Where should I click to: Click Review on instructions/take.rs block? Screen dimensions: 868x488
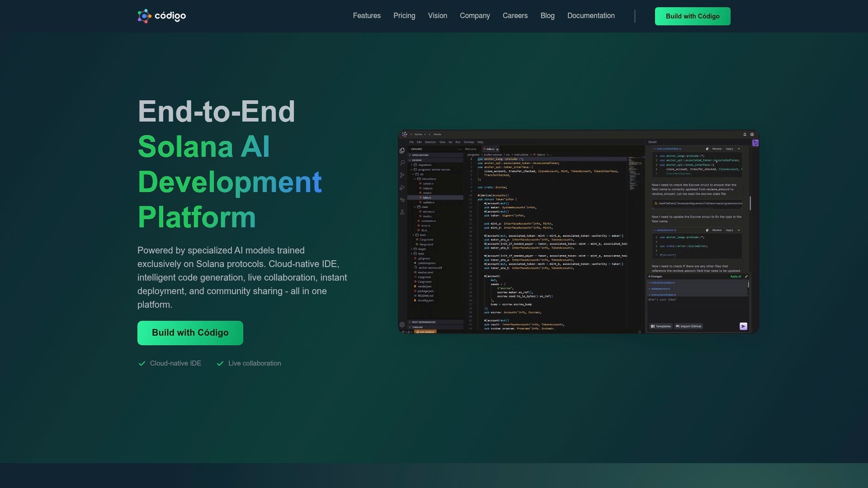(717, 149)
